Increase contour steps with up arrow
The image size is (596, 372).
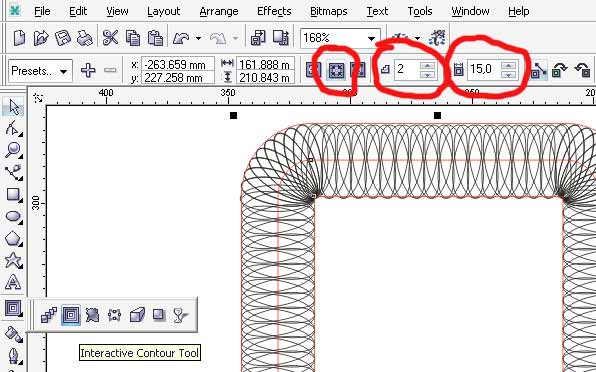click(428, 65)
